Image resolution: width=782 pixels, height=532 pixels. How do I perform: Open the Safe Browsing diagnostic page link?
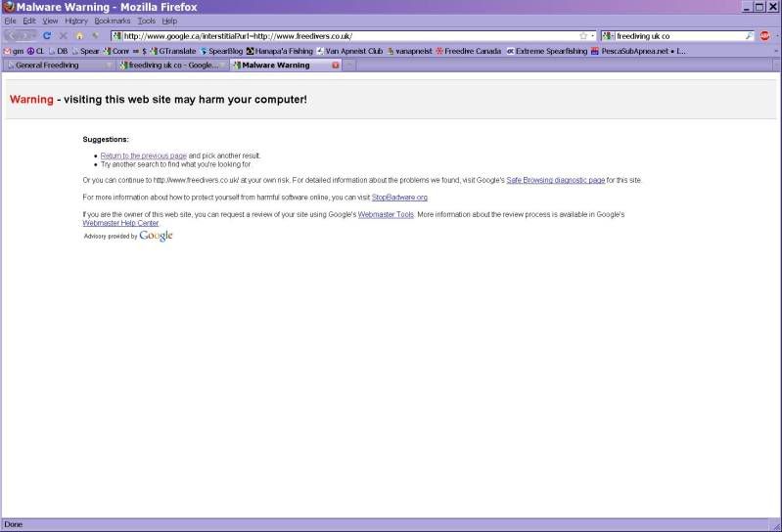point(556,180)
